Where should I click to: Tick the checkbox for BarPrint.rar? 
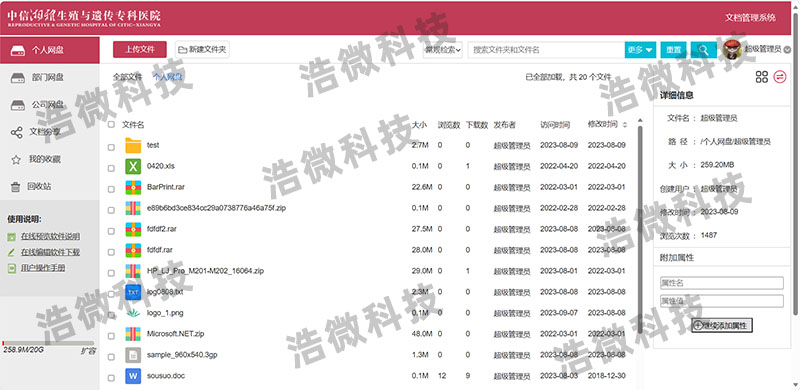click(111, 189)
